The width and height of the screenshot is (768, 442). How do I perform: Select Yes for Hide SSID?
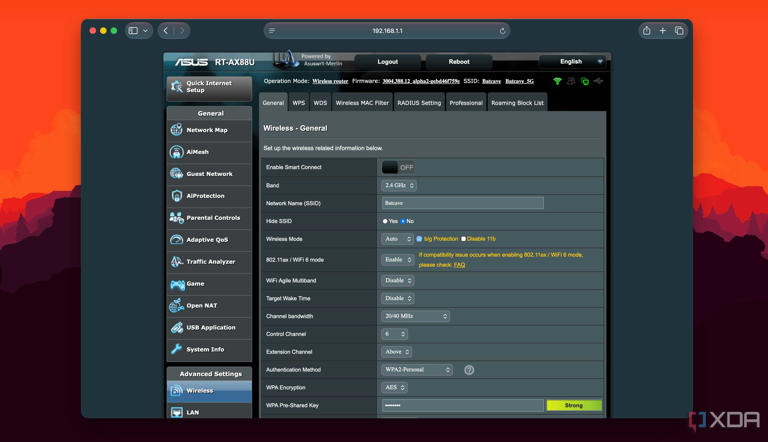tap(385, 221)
